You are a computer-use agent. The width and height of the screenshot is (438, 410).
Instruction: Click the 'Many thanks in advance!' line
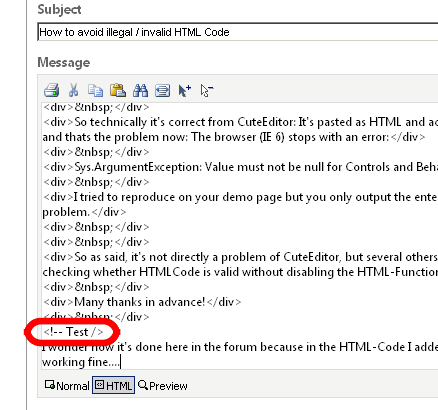142,302
